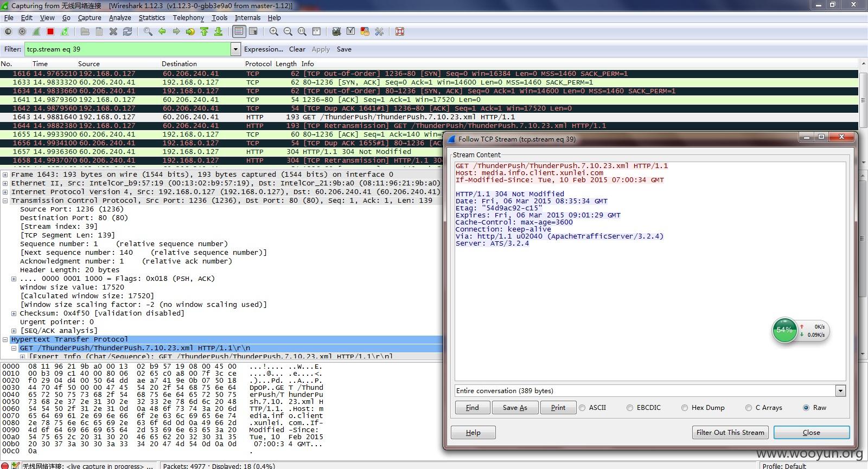Select Hex Dump display format
The width and height of the screenshot is (868, 469).
685,408
